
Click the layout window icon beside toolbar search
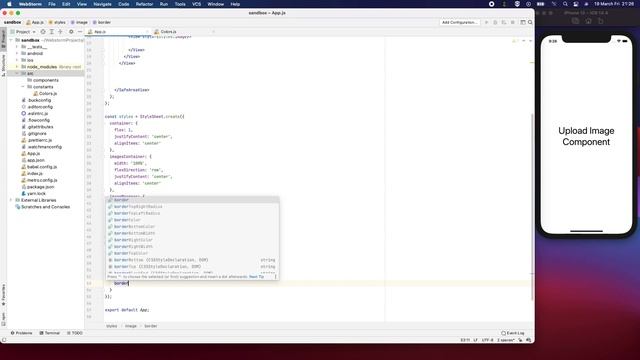(523, 22)
